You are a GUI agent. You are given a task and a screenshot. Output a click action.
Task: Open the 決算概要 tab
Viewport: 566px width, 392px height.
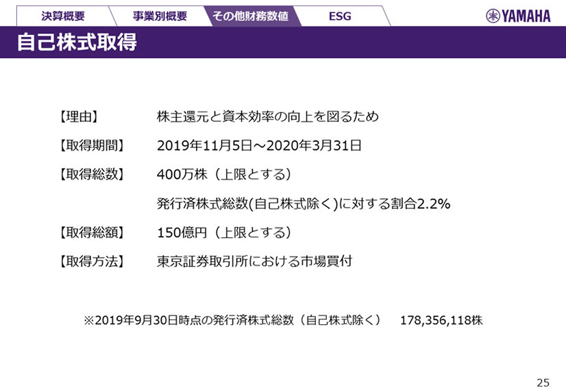click(x=62, y=16)
